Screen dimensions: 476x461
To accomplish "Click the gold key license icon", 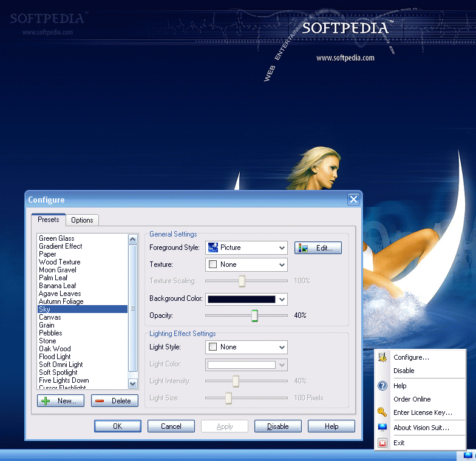I will pyautogui.click(x=382, y=412).
